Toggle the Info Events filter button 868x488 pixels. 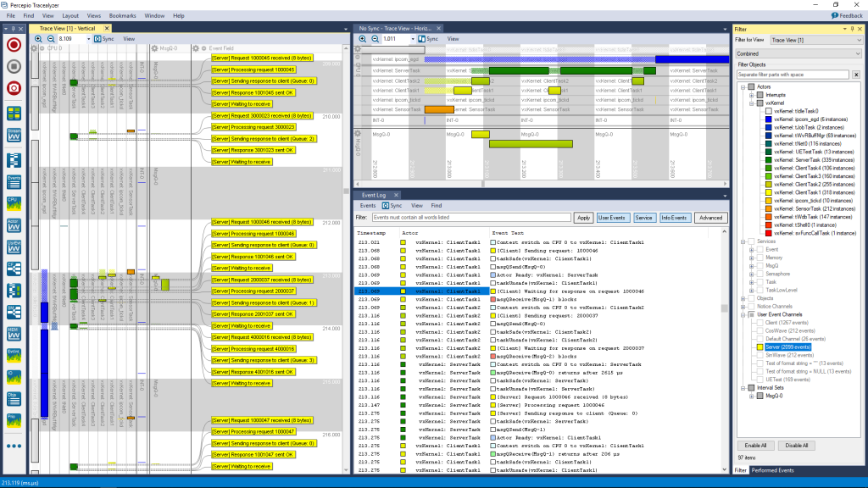(x=674, y=218)
